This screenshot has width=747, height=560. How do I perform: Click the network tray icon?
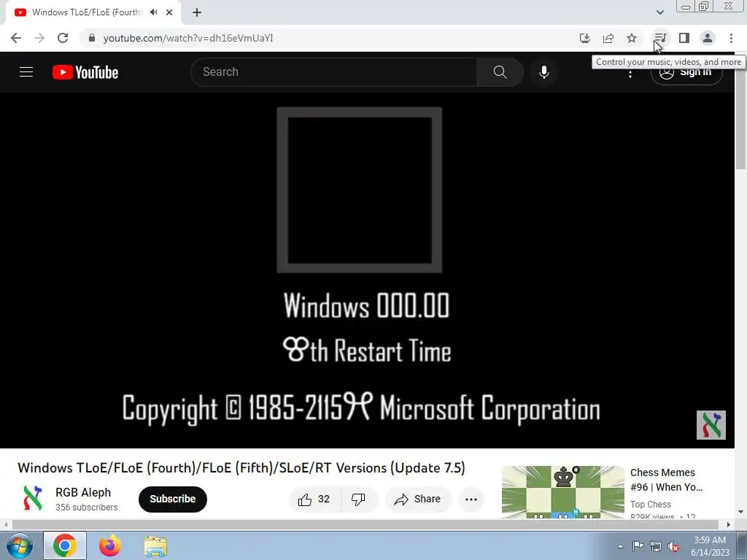(656, 546)
